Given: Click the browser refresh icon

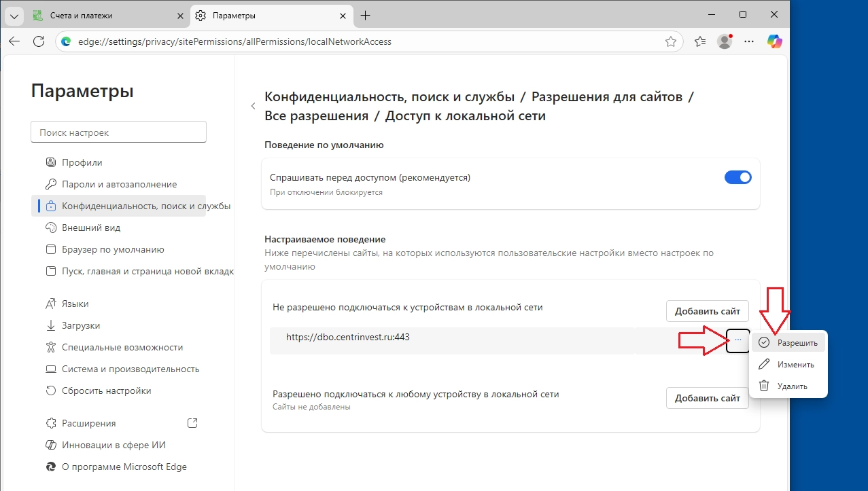Looking at the screenshot, I should click(x=39, y=41).
